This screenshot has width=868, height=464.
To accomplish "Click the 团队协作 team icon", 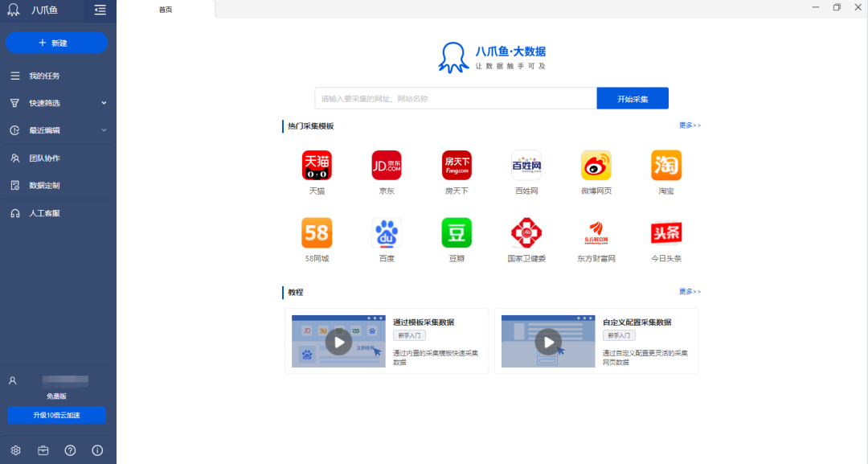I will pyautogui.click(x=15, y=158).
